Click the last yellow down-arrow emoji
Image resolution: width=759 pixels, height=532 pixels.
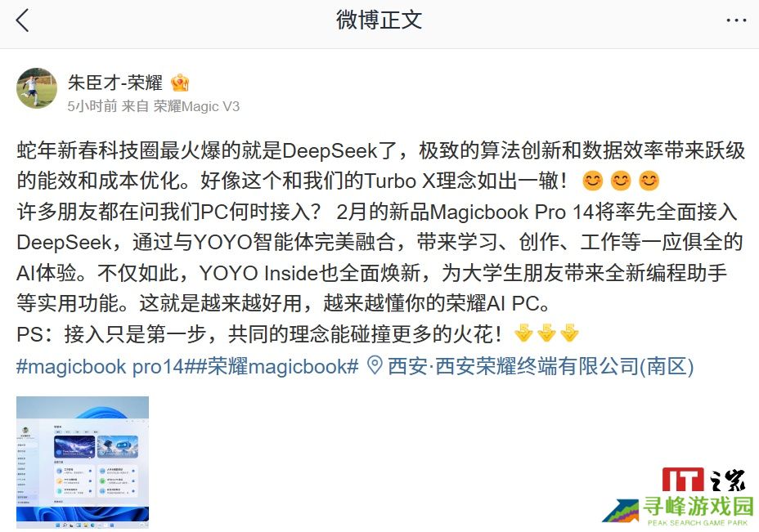[x=569, y=333]
